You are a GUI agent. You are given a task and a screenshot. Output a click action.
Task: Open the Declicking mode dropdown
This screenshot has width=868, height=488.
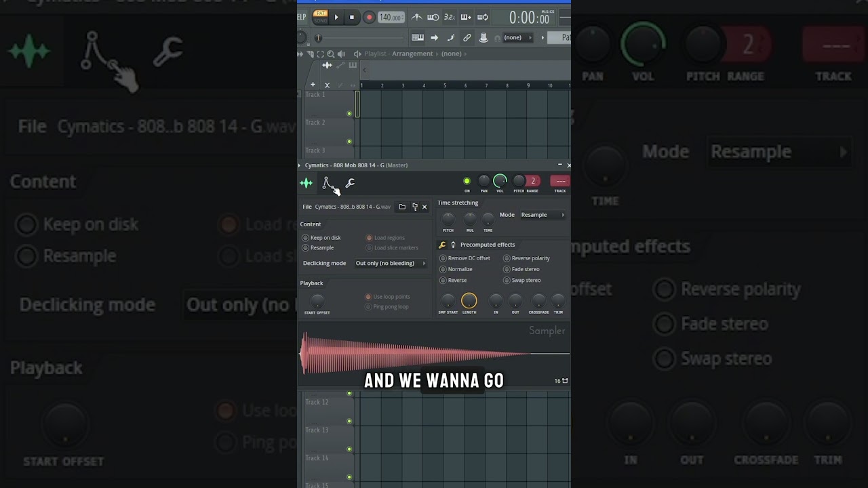pos(391,263)
